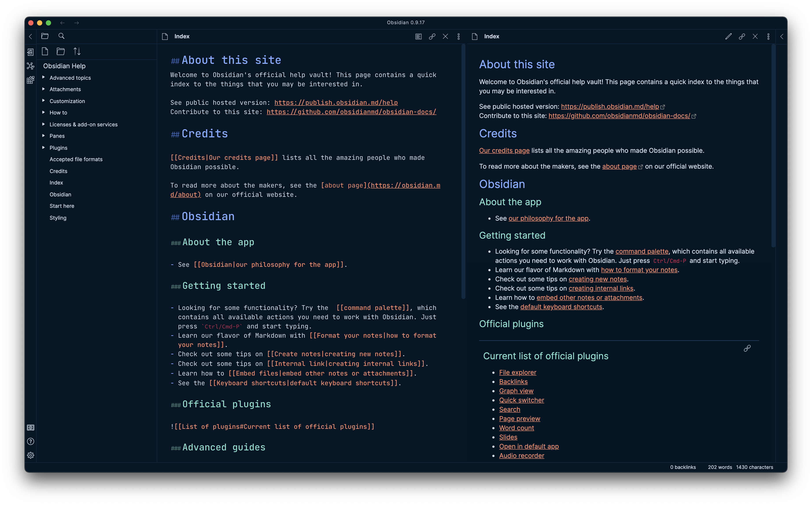Click the new folder icon
The width and height of the screenshot is (812, 505).
point(61,52)
